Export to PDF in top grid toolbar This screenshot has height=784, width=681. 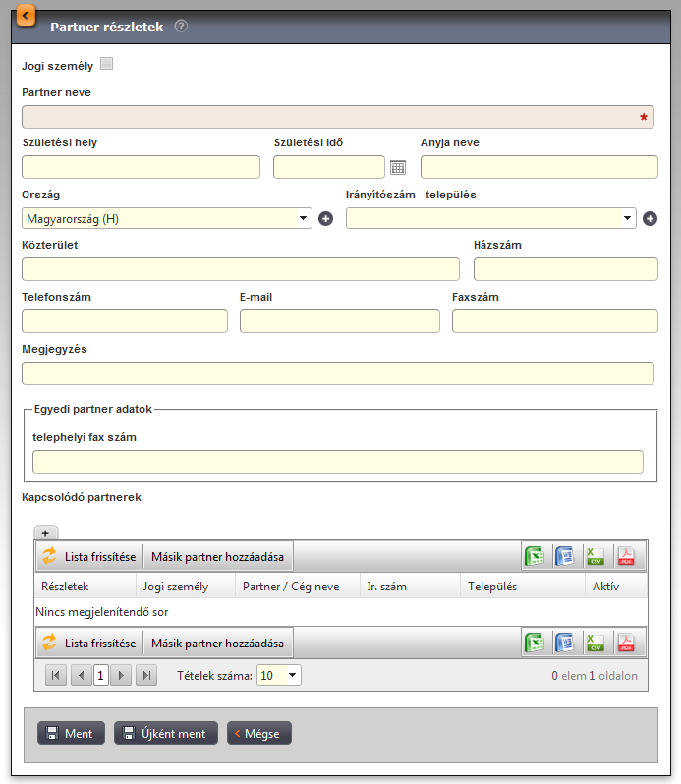point(626,556)
